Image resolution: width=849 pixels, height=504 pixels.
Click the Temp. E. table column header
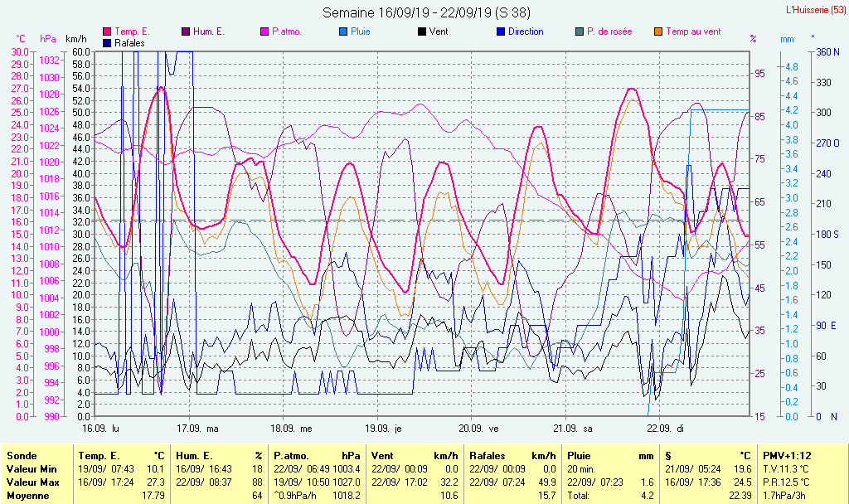tap(99, 457)
